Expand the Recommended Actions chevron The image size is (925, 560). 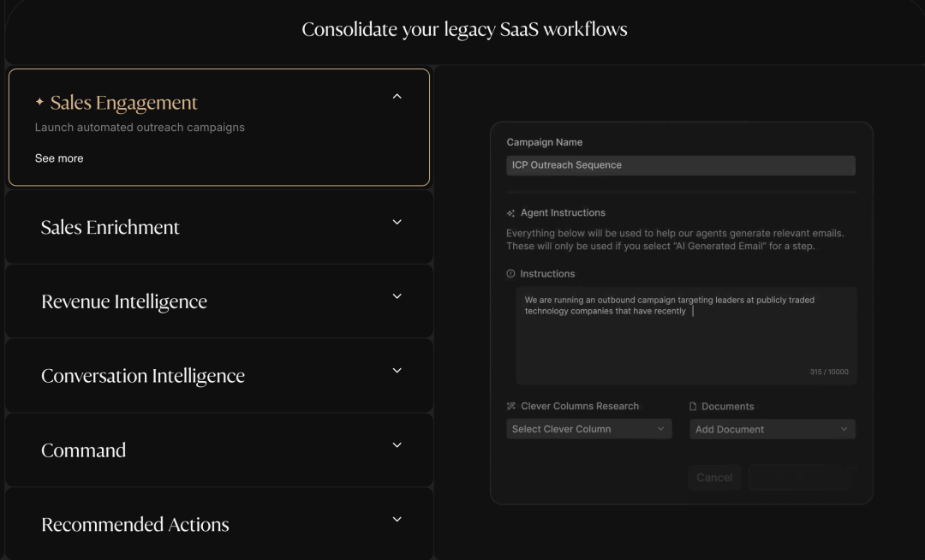click(x=397, y=519)
